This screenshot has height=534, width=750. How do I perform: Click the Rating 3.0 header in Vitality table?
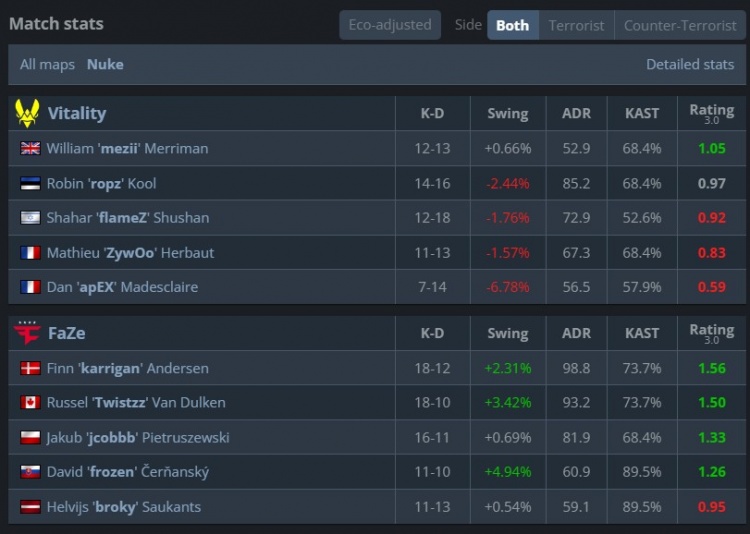pyautogui.click(x=711, y=113)
